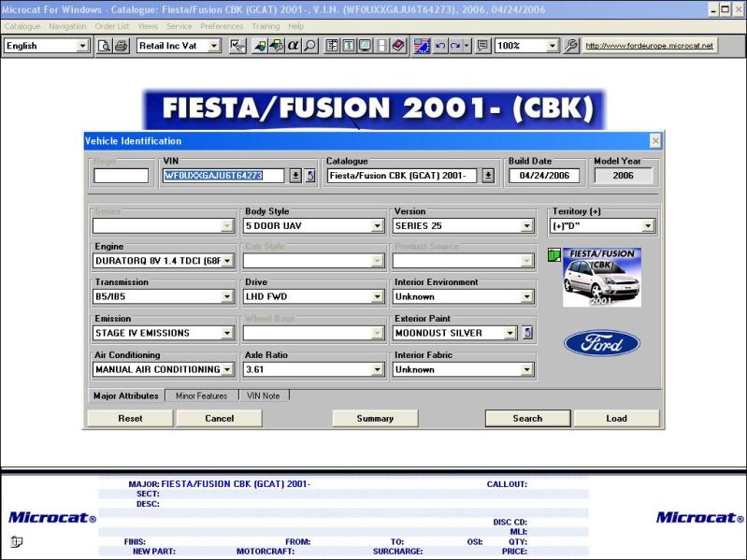This screenshot has width=747, height=560.
Task: Click the refresh icon right of VIN field
Action: pyautogui.click(x=309, y=175)
